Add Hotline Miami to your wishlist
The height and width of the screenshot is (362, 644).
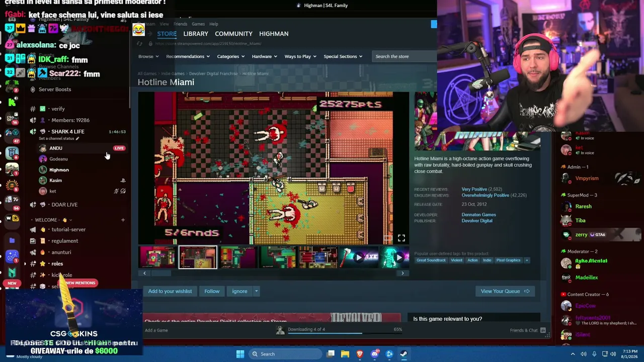coord(170,291)
